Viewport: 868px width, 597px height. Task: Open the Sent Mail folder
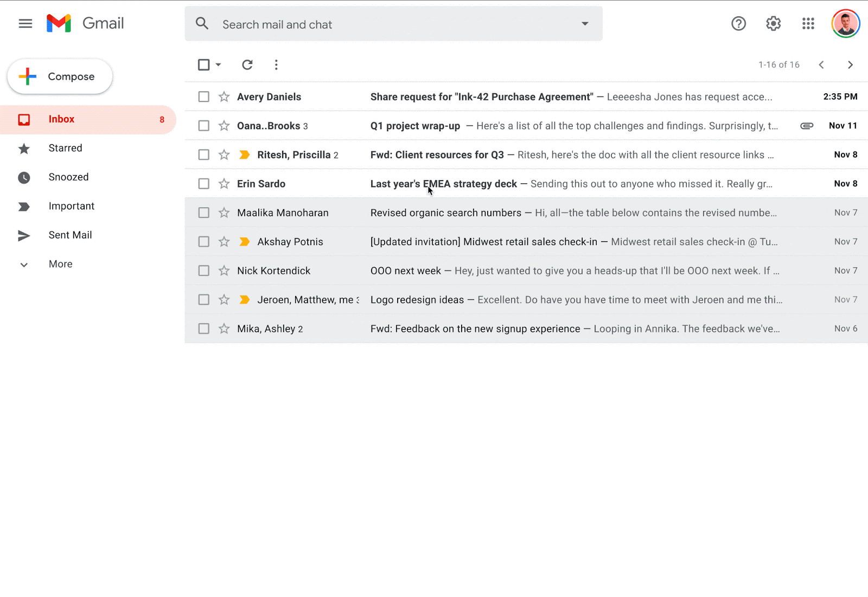[71, 235]
